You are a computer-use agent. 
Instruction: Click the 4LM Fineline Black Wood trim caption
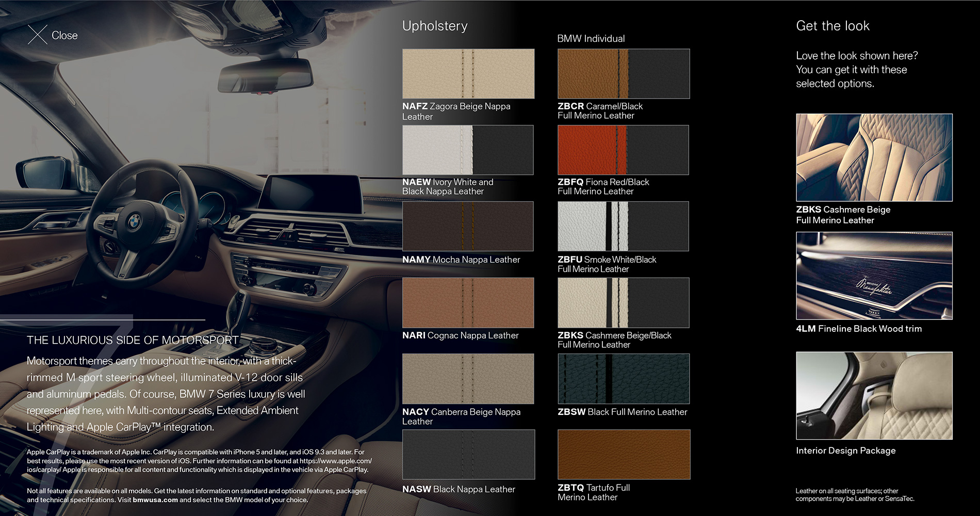coord(859,329)
